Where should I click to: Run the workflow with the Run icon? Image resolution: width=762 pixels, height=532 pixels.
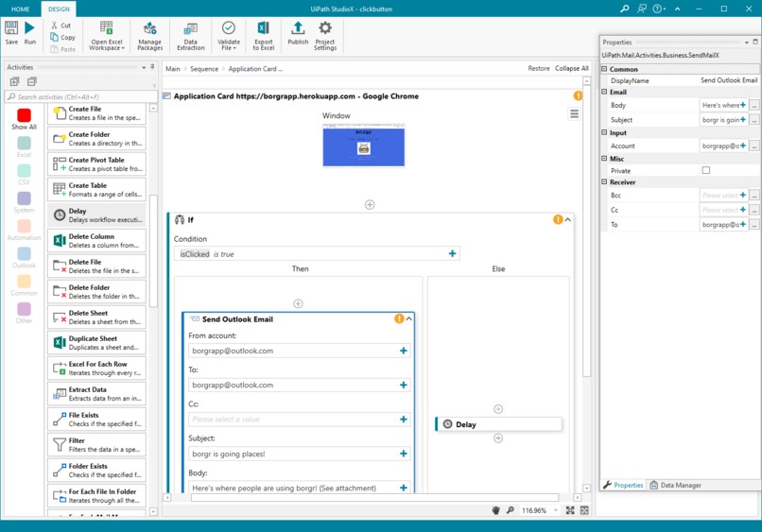click(29, 28)
